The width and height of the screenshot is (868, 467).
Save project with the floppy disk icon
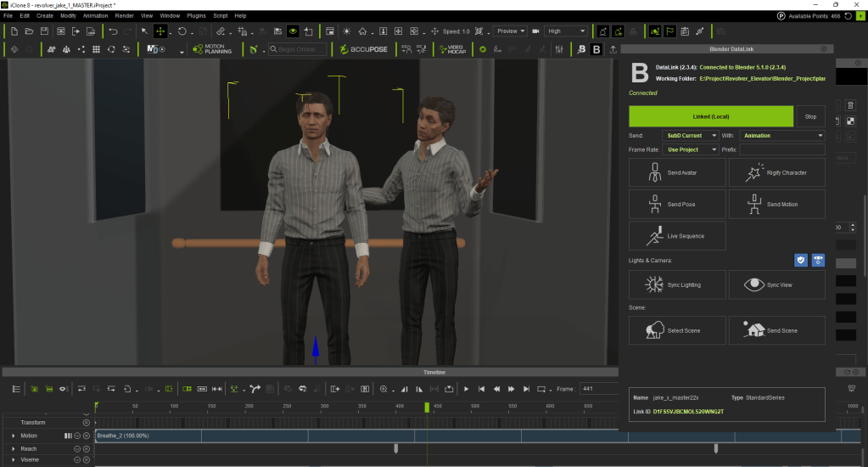(44, 31)
